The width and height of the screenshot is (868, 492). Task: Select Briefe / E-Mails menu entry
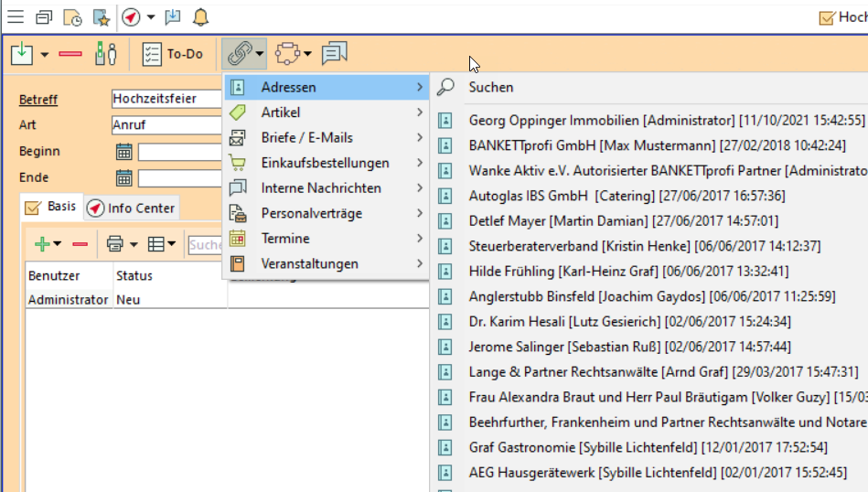pyautogui.click(x=306, y=137)
